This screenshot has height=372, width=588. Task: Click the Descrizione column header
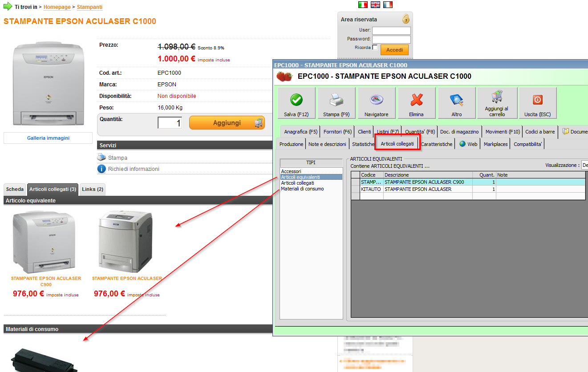click(x=428, y=175)
